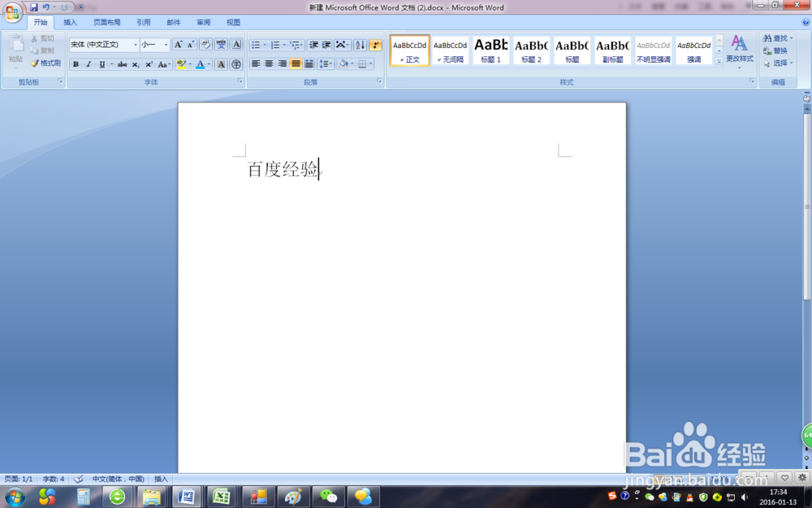Click the Office button orb
Viewport: 812px width, 508px height.
click(x=12, y=12)
